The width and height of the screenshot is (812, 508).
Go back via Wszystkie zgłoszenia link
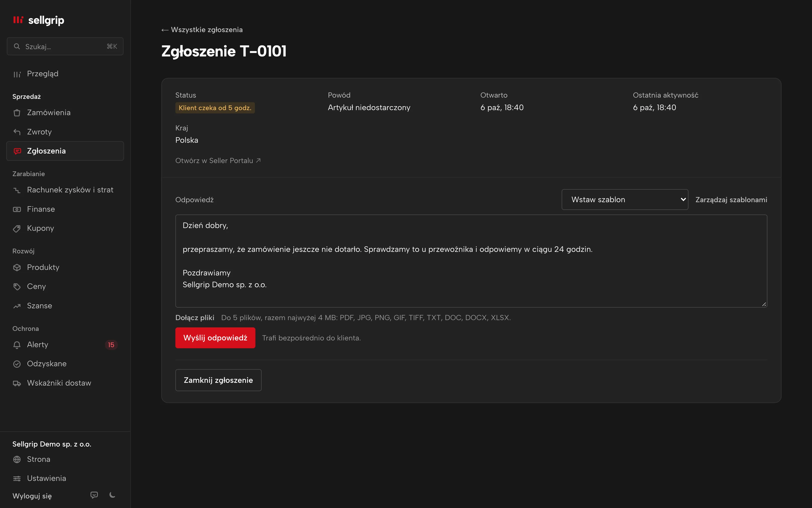click(202, 30)
